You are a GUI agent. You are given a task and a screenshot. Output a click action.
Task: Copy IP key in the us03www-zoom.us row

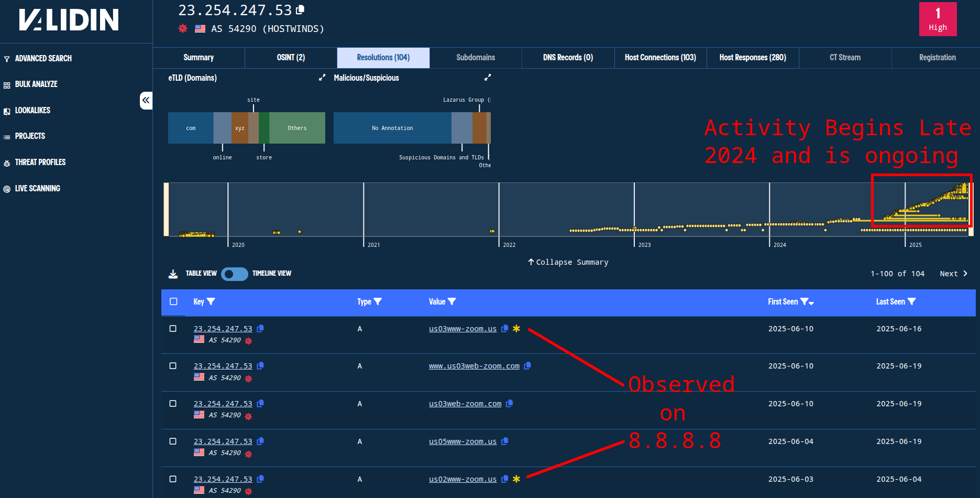coord(260,329)
